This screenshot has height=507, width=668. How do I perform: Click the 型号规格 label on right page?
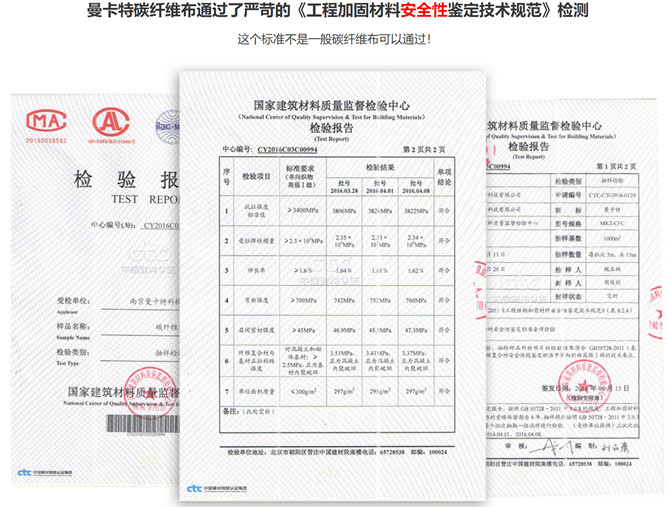[x=568, y=224]
